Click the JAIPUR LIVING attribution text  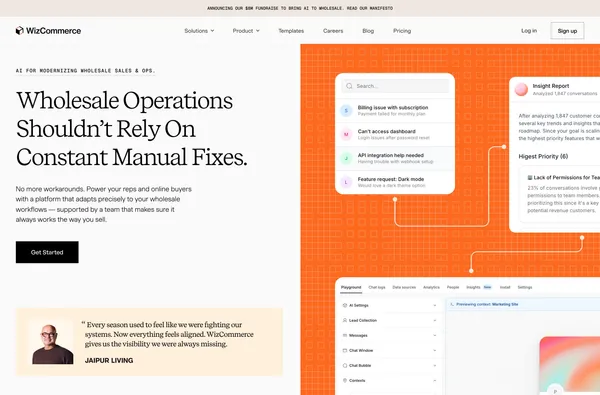(x=109, y=360)
